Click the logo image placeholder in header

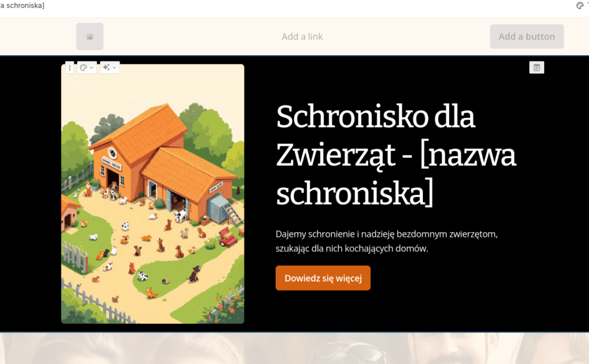click(x=90, y=36)
